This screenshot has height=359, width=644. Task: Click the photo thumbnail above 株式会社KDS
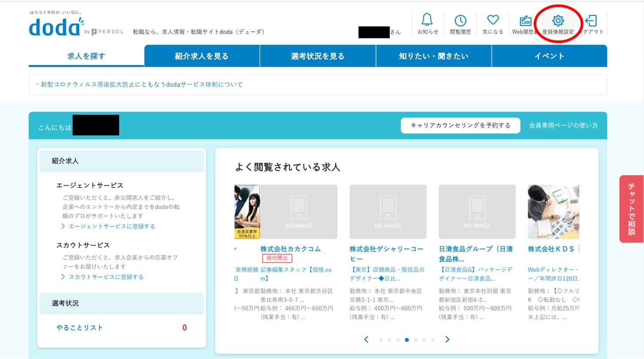pos(554,212)
